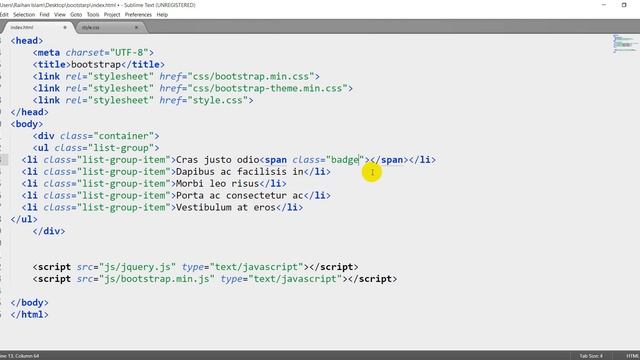
Task: Click the text 'Dapibus ac facilisis in'
Action: click(x=240, y=172)
